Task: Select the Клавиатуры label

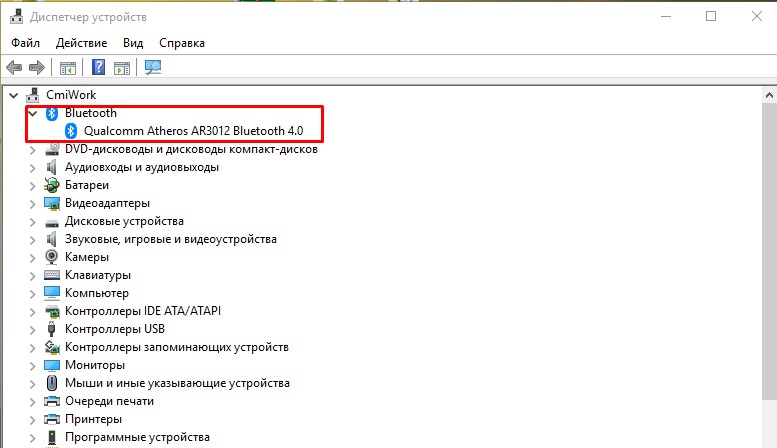Action: coord(98,275)
